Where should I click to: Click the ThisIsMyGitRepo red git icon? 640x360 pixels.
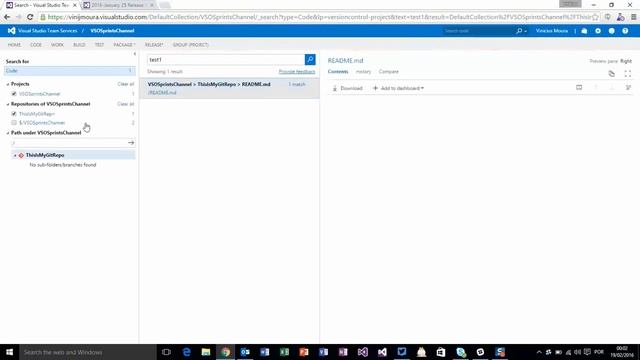point(21,155)
